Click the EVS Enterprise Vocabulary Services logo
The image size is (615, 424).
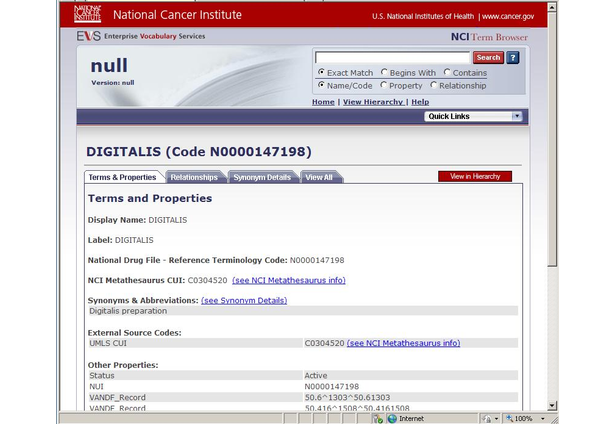[141, 36]
